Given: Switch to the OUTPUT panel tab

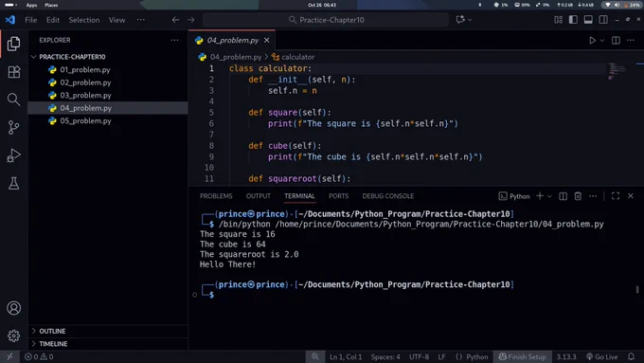Looking at the screenshot, I should click(x=259, y=196).
